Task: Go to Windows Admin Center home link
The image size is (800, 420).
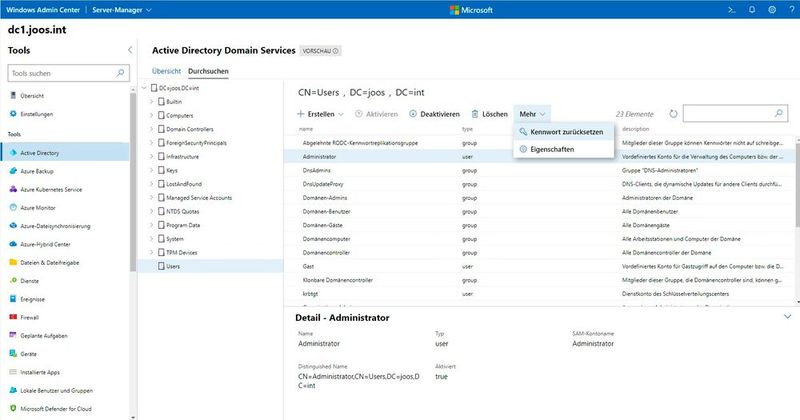Action: pos(43,10)
